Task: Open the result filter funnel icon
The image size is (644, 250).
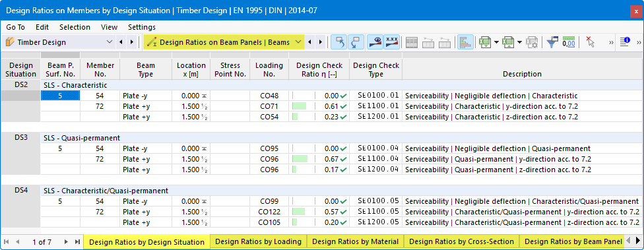Action: click(552, 42)
